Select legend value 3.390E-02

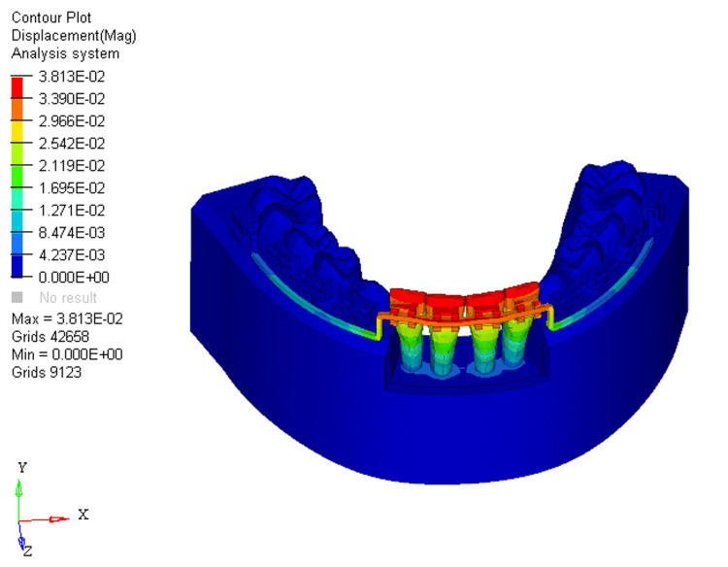(72, 98)
